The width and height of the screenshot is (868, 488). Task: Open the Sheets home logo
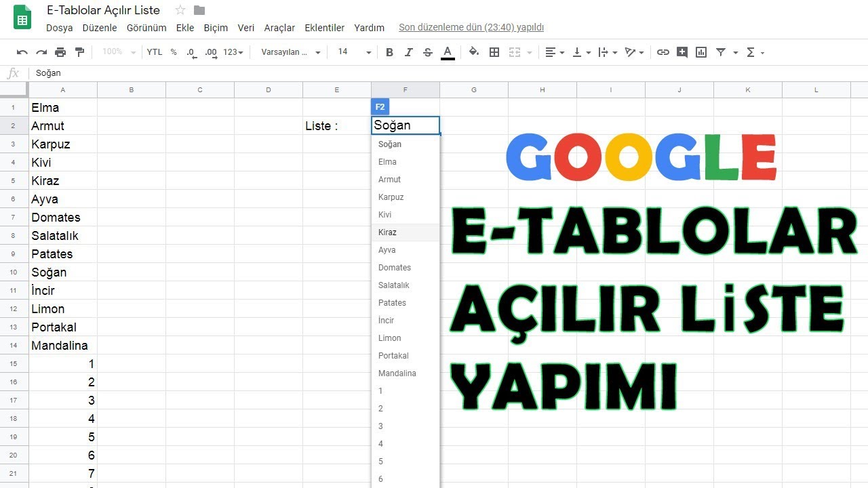[22, 18]
